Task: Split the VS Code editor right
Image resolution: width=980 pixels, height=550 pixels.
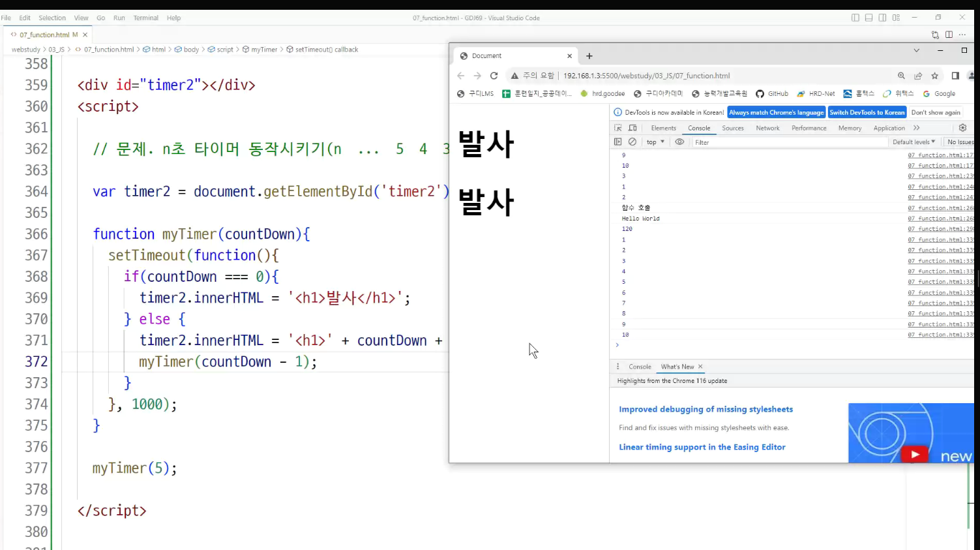Action: (949, 35)
